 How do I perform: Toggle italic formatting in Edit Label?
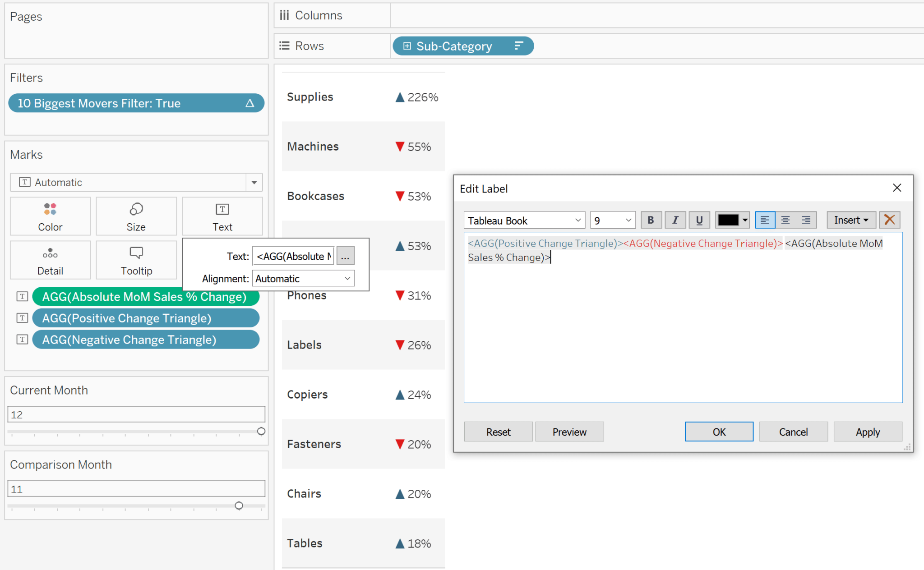(675, 220)
